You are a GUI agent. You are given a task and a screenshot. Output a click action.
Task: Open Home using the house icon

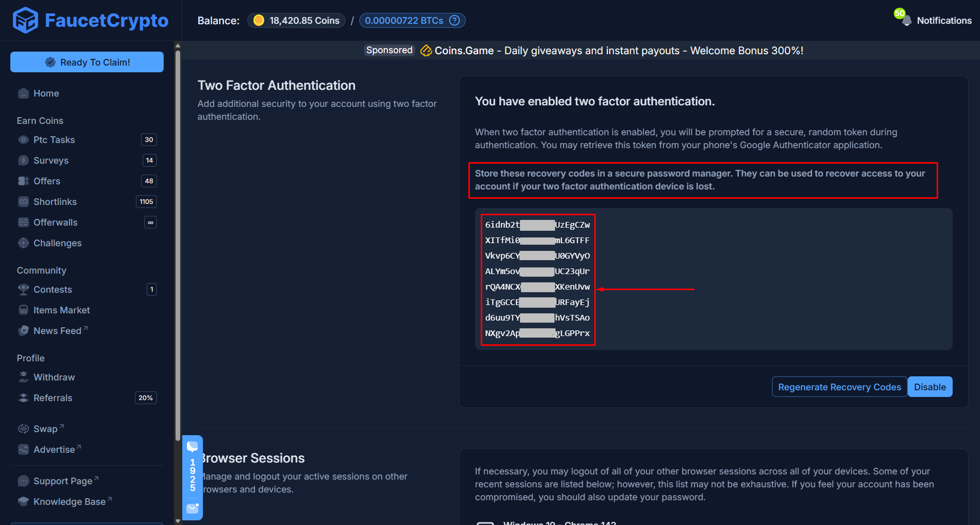click(x=23, y=93)
